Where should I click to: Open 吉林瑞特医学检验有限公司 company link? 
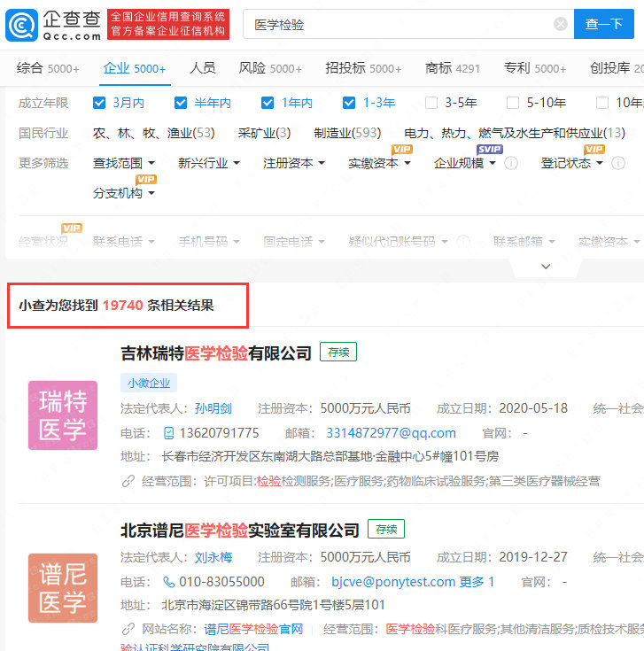[216, 353]
